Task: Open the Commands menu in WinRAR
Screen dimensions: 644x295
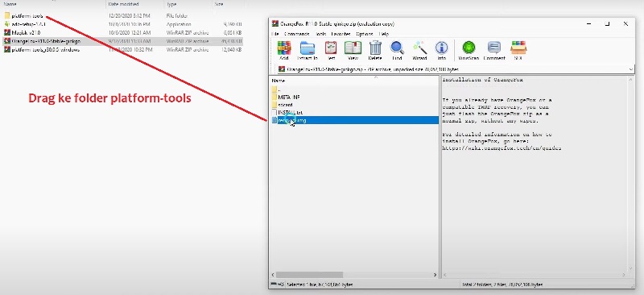Action: (x=296, y=34)
